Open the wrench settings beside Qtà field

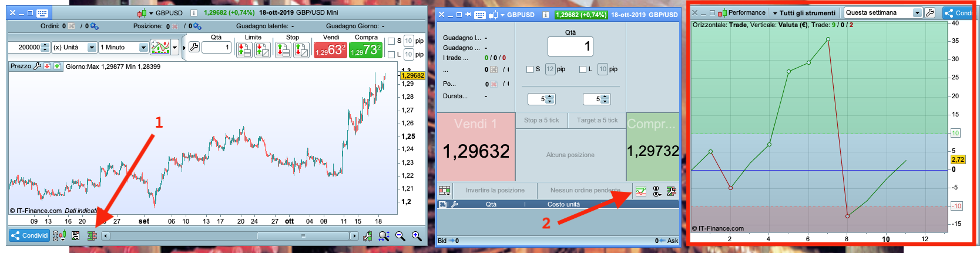[194, 47]
